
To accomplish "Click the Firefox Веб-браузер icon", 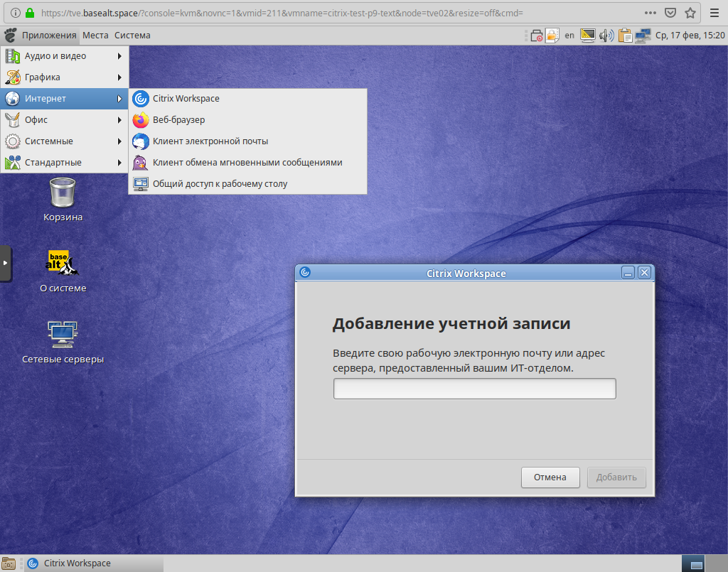I will (x=140, y=119).
